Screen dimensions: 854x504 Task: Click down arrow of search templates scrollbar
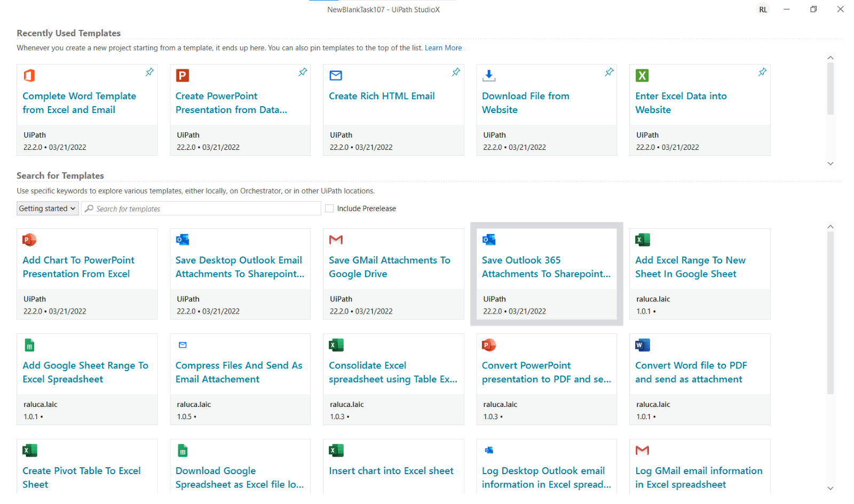click(830, 488)
